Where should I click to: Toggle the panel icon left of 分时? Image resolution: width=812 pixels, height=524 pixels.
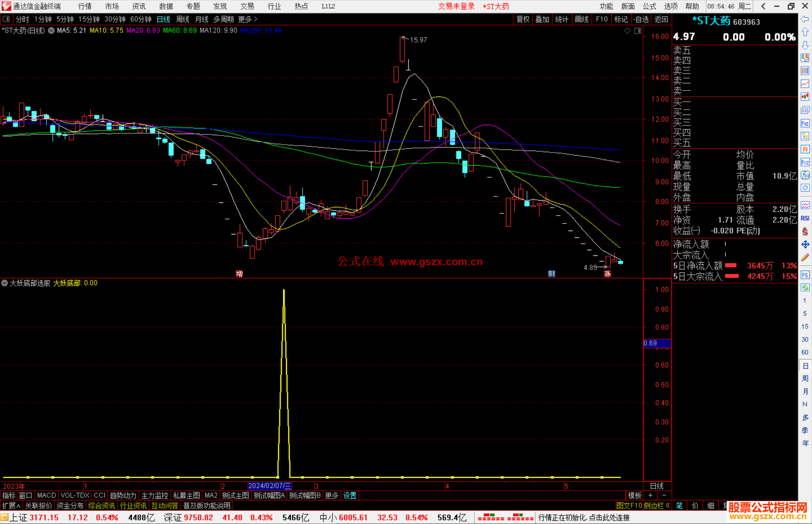(6, 19)
